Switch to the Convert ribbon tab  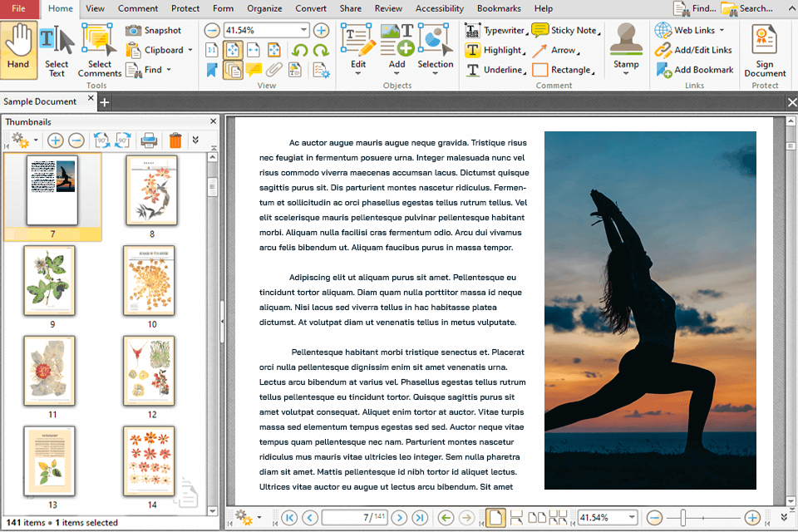[x=311, y=8]
